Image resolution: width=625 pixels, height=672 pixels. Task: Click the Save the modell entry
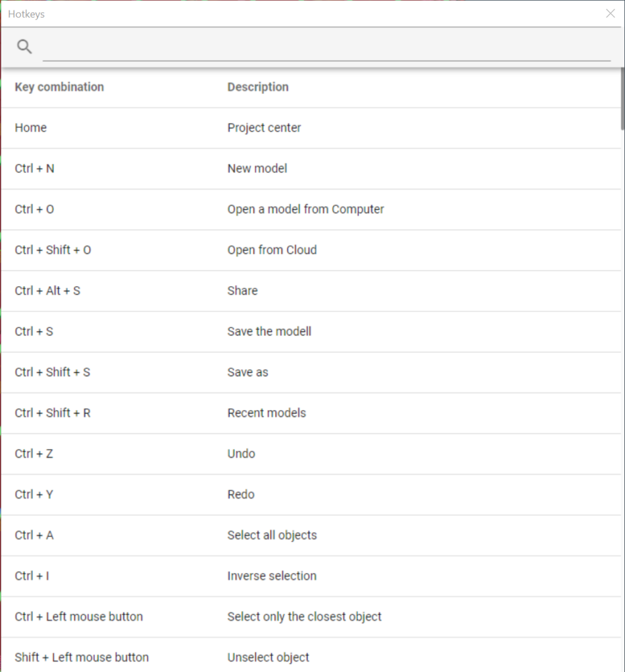tap(269, 331)
